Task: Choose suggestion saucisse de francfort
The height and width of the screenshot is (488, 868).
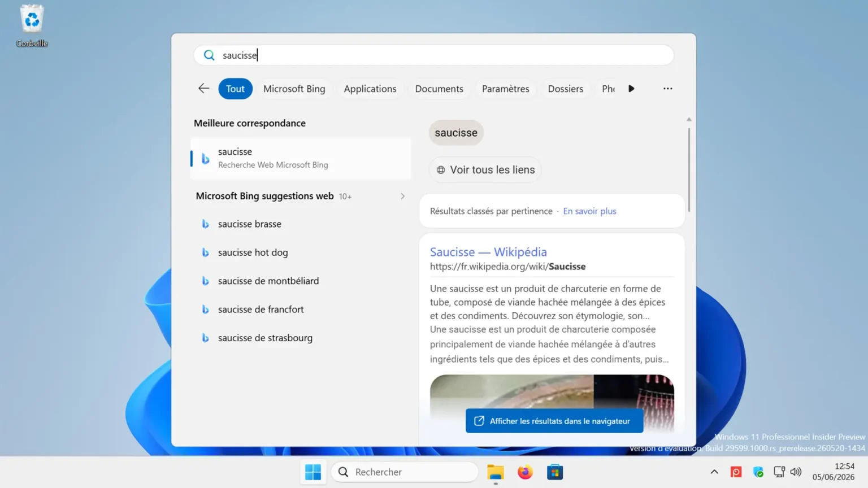Action: click(301, 310)
